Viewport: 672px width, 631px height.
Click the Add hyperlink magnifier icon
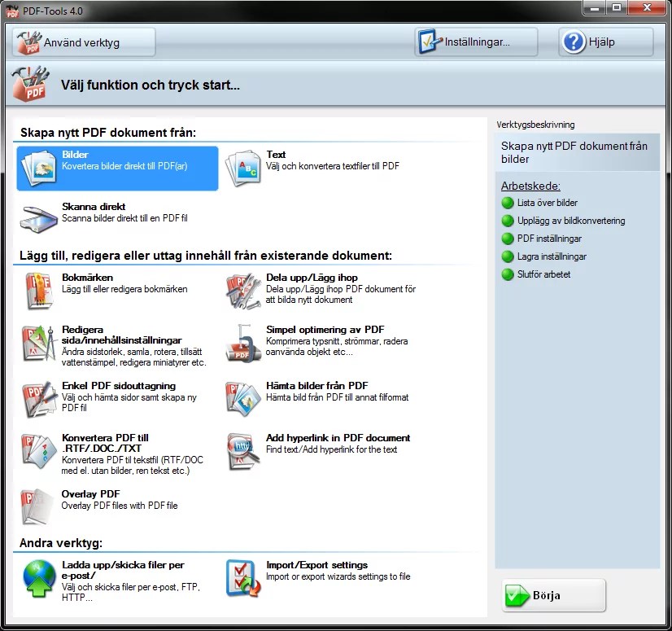point(243,451)
